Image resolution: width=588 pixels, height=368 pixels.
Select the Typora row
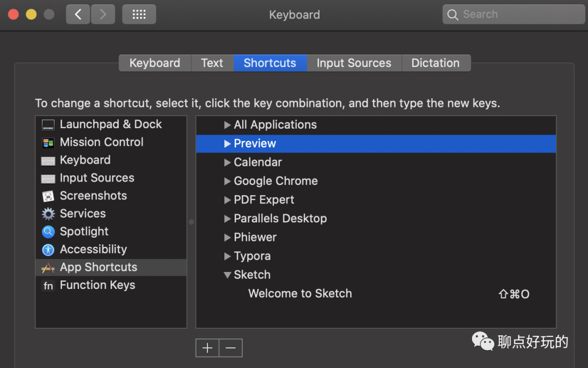pos(376,256)
